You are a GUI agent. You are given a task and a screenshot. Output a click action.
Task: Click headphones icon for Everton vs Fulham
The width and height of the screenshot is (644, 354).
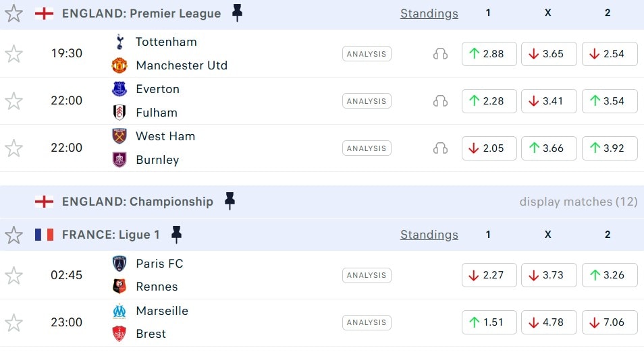(x=440, y=101)
